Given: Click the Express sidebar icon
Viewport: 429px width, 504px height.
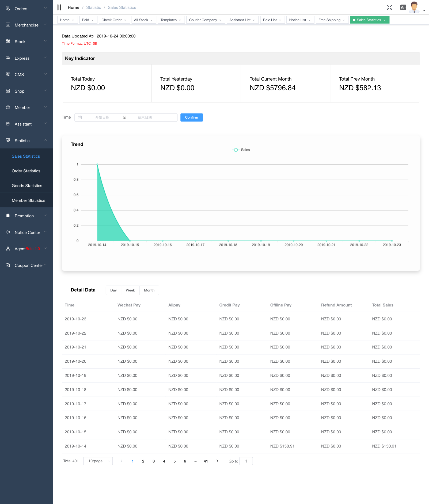Looking at the screenshot, I should 8,58.
